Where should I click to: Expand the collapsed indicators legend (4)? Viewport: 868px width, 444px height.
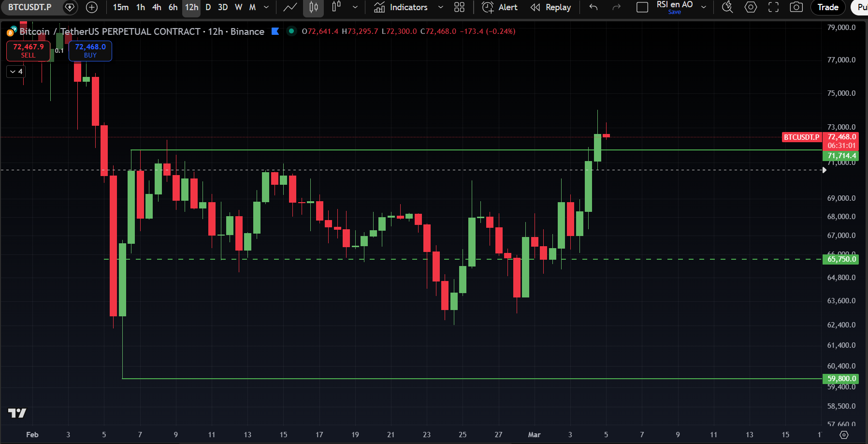[16, 72]
